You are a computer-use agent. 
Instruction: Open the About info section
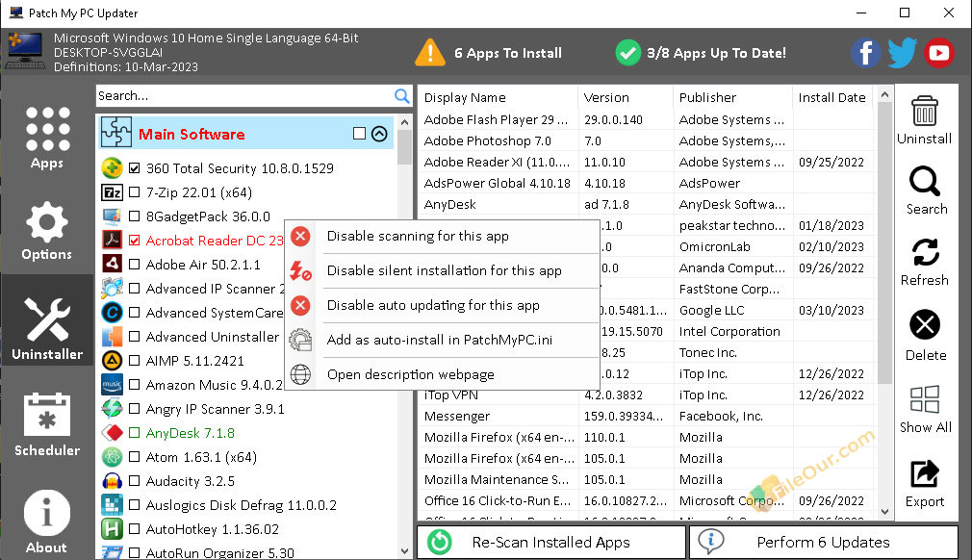[x=46, y=522]
